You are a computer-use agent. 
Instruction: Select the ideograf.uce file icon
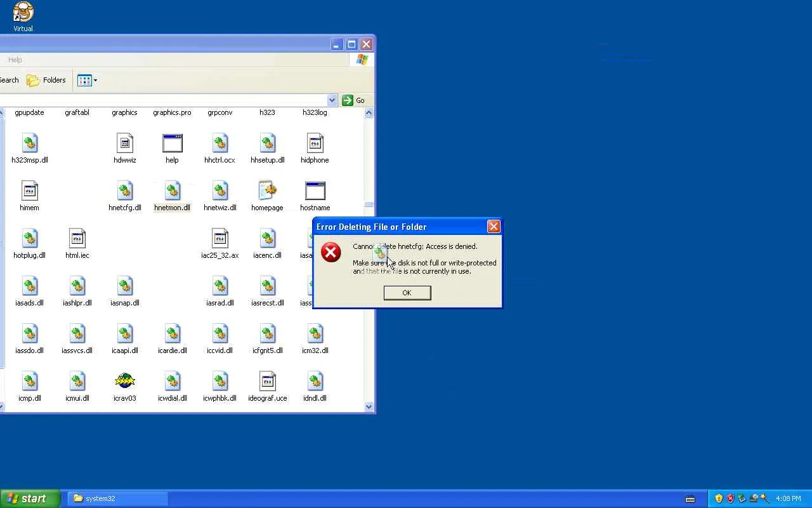pyautogui.click(x=268, y=381)
